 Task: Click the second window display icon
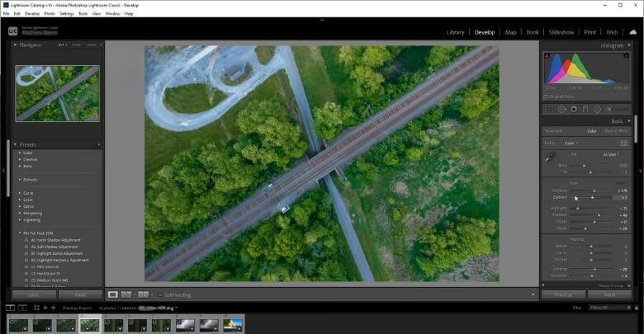point(23,308)
